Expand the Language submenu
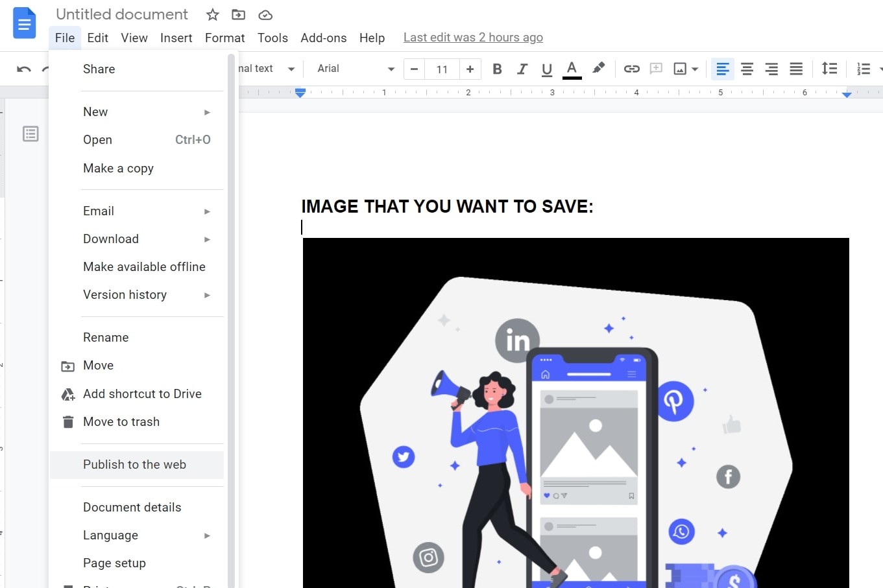This screenshot has width=883, height=588. [x=136, y=535]
